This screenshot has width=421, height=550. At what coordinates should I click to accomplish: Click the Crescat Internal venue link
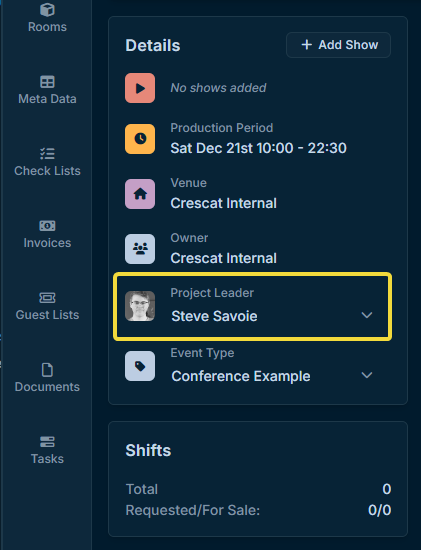click(x=223, y=203)
